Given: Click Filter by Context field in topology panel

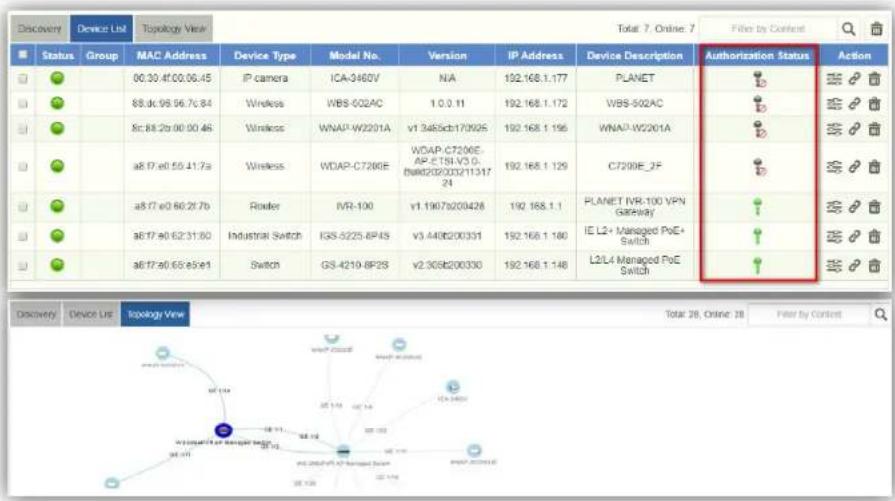Looking at the screenshot, I should [x=809, y=314].
